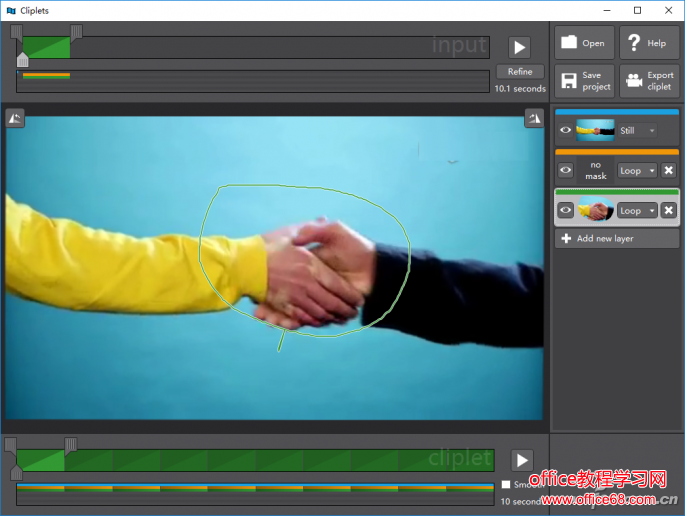The height and width of the screenshot is (516, 685).
Task: Hide the blue Still layer
Action: coord(566,130)
